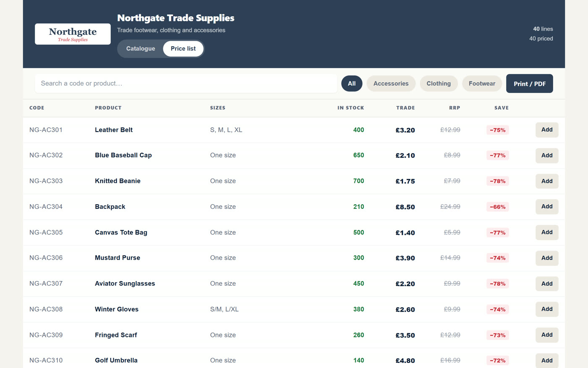Filter by Clothing
588x368 pixels.
(438, 84)
